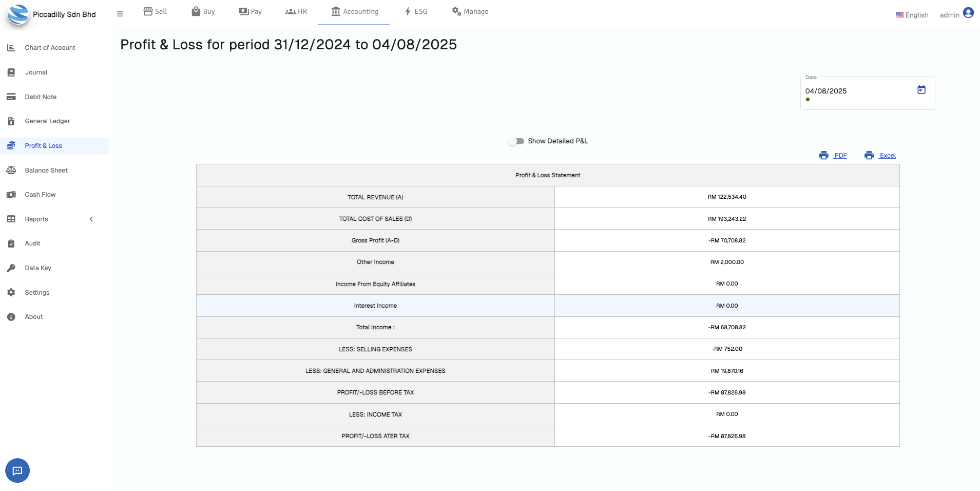Screen dimensions: 980x491
Task: Open the calendar date picker icon
Action: tap(921, 90)
